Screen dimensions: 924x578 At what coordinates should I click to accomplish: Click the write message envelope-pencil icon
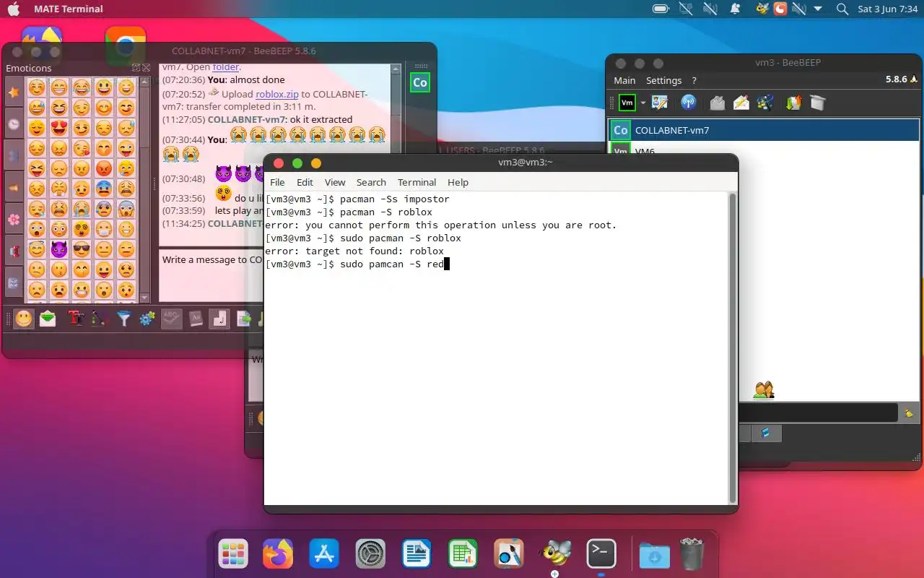[741, 103]
